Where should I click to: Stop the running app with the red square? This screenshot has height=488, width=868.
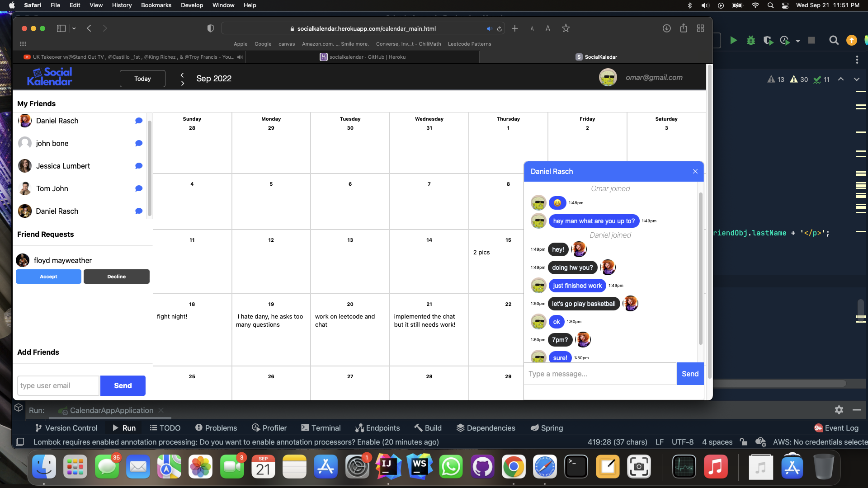pyautogui.click(x=811, y=40)
